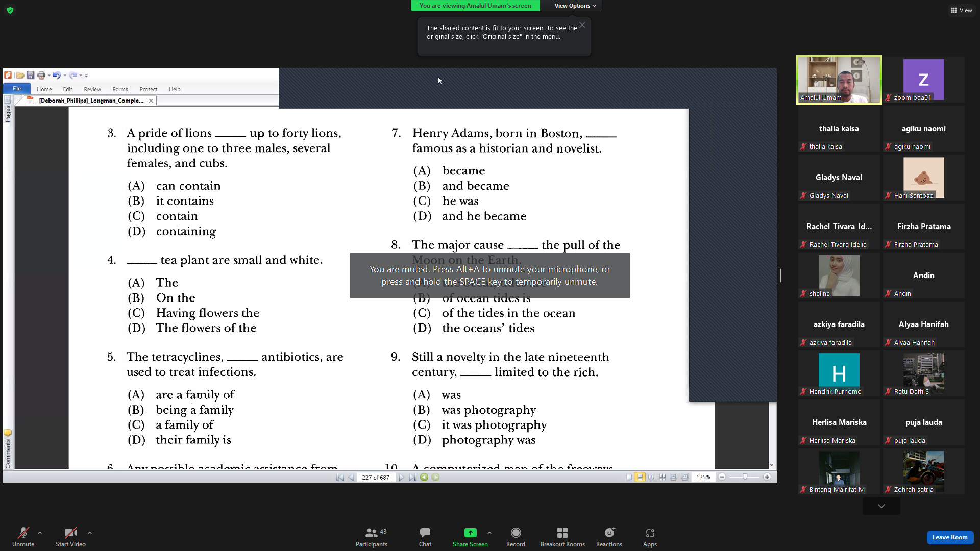
Task: Open the Forms ribbon tab
Action: (120, 89)
